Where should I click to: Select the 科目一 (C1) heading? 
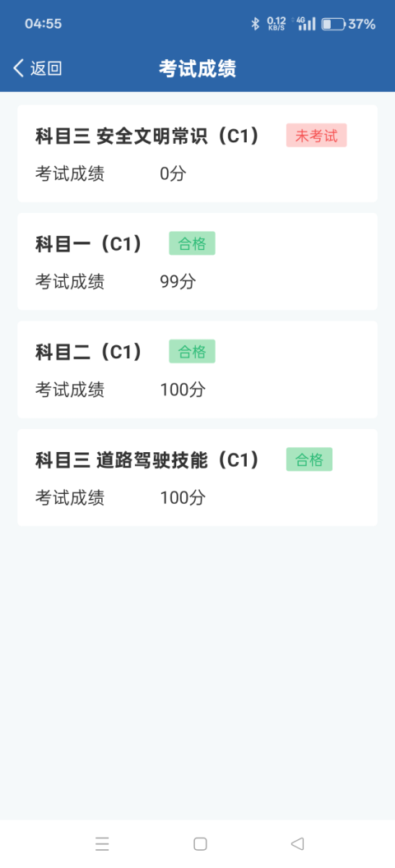coord(89,243)
